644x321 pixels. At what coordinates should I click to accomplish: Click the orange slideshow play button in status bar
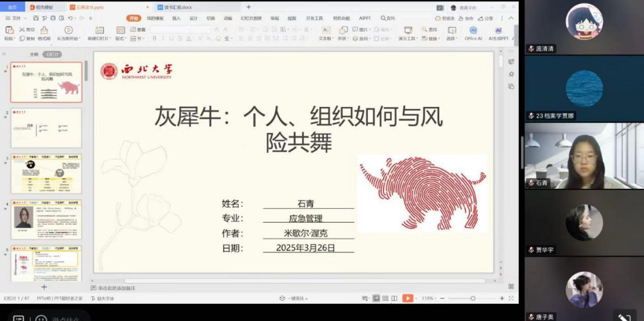408,298
